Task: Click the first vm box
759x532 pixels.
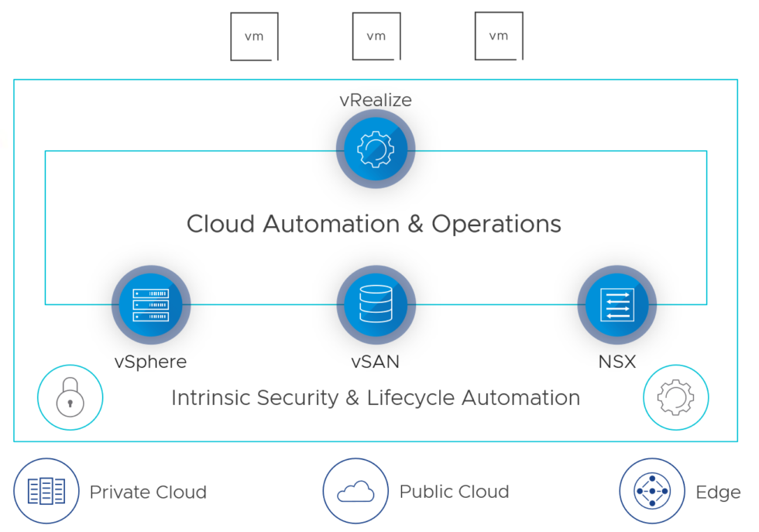Action: [253, 36]
